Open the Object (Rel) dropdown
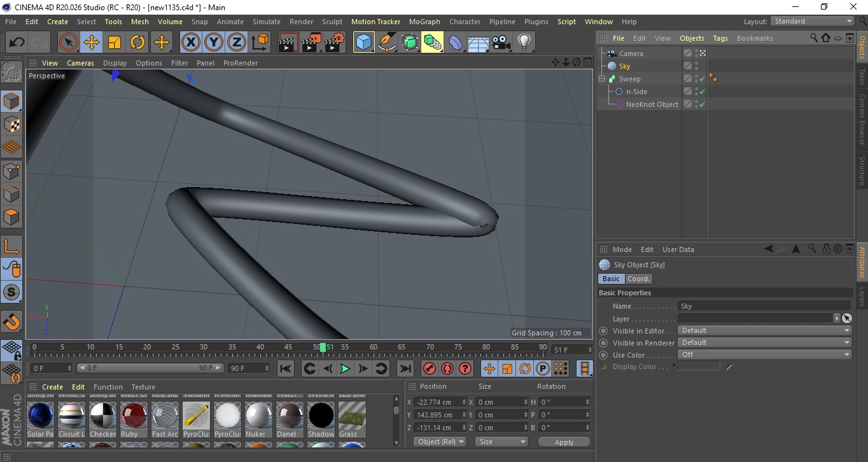 [440, 442]
